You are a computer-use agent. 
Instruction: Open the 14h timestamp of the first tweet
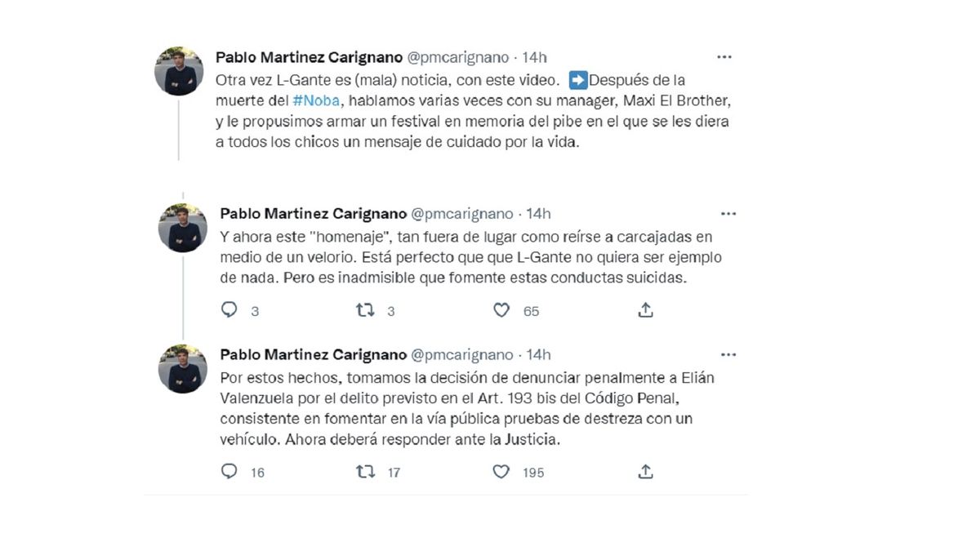534,57
